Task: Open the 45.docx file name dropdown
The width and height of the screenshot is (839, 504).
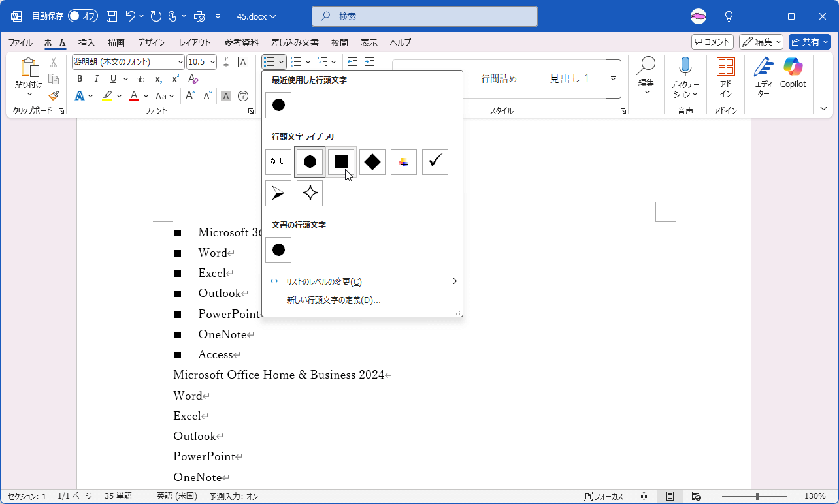Action: (x=256, y=16)
